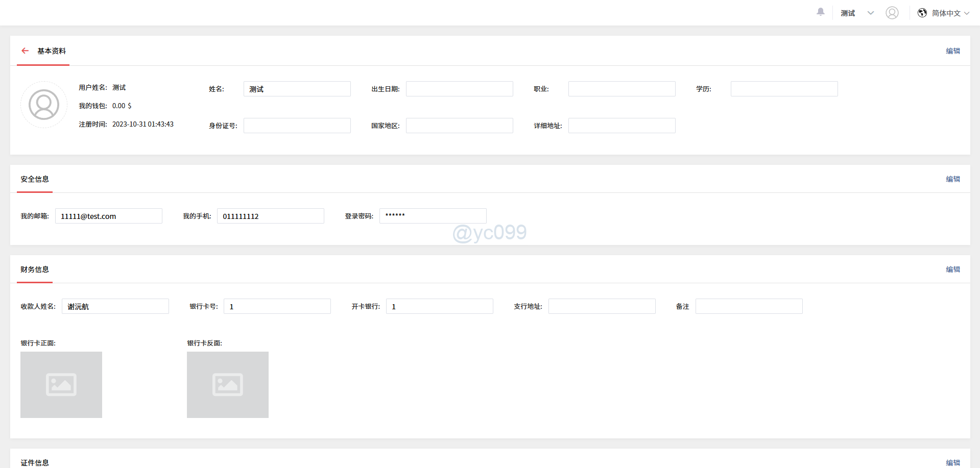Open the user avatar profile icon

tap(892, 13)
